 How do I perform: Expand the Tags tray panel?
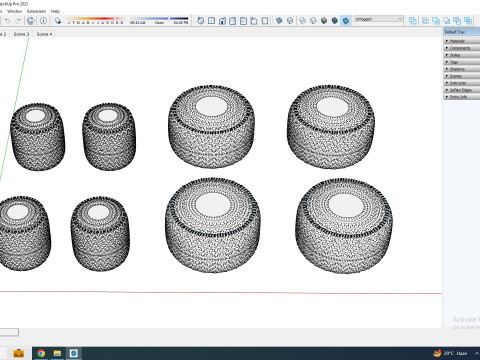(462, 62)
